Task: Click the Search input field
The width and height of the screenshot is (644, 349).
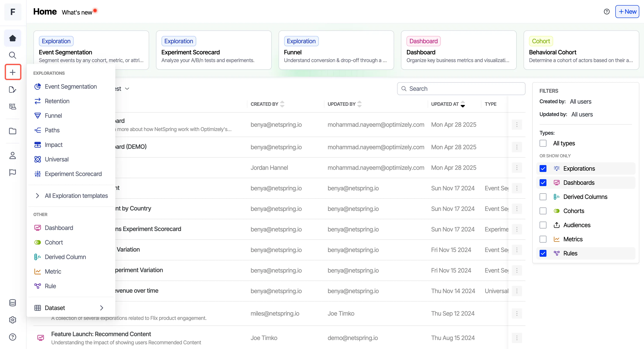Action: 461,89
